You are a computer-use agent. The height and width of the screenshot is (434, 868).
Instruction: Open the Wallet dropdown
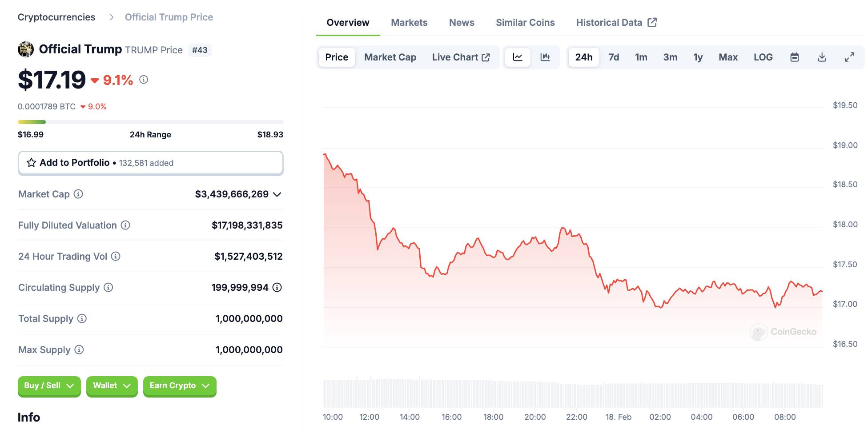click(x=112, y=386)
